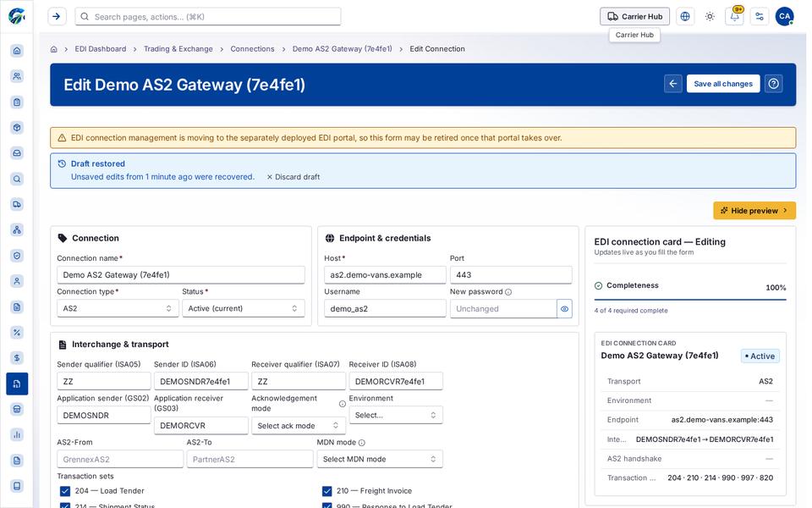This screenshot has width=812, height=508.
Task: Open the home icon in the left sidebar
Action: [17, 50]
